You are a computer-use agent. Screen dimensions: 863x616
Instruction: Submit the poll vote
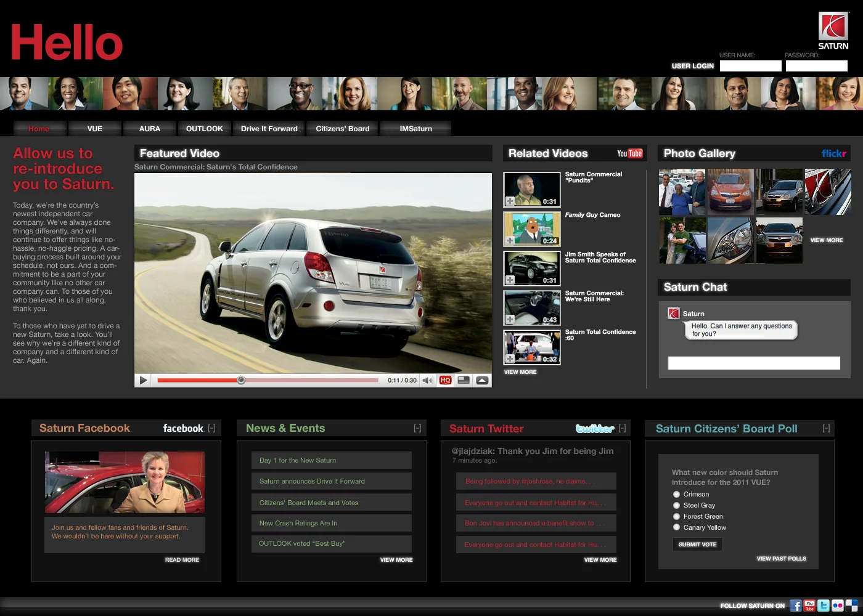pos(697,545)
